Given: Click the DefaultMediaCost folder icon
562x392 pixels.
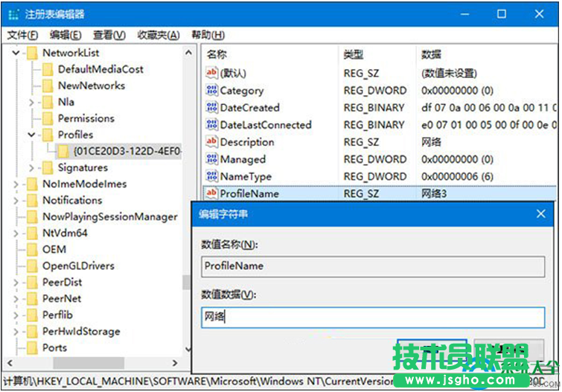Looking at the screenshot, I should pos(48,69).
